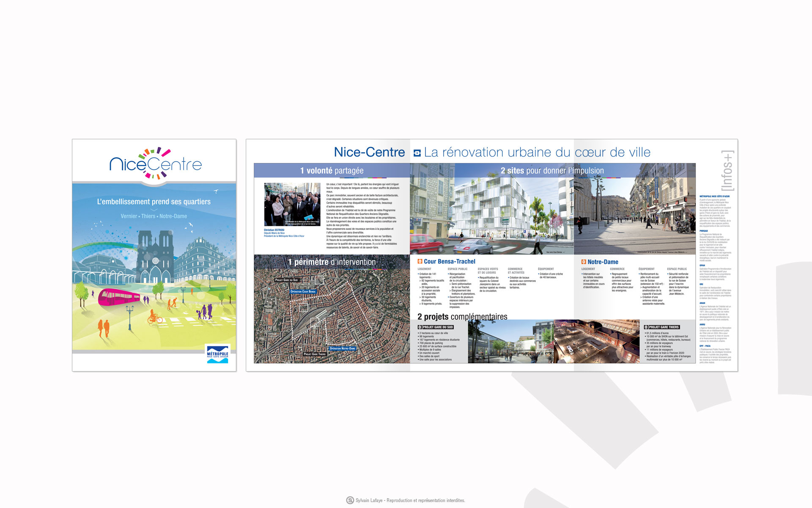
Task: Click the 'Projet Gare du Sud' map label
Action: pyautogui.click(x=287, y=280)
